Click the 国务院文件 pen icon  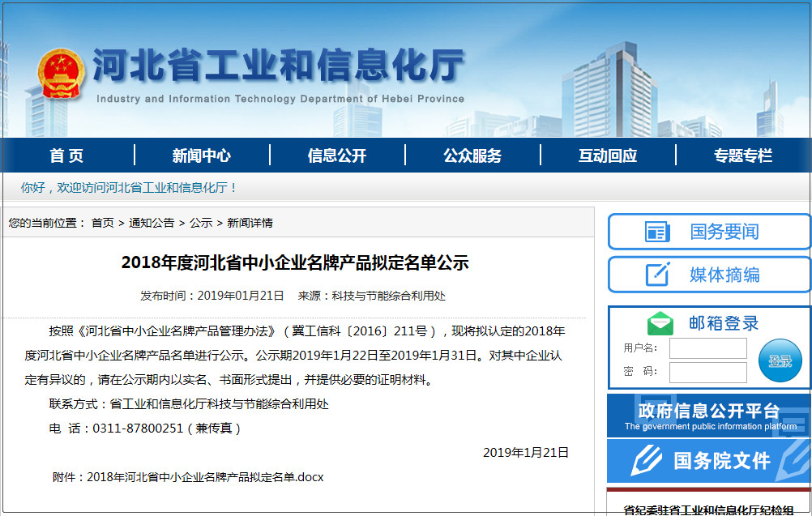click(x=646, y=461)
